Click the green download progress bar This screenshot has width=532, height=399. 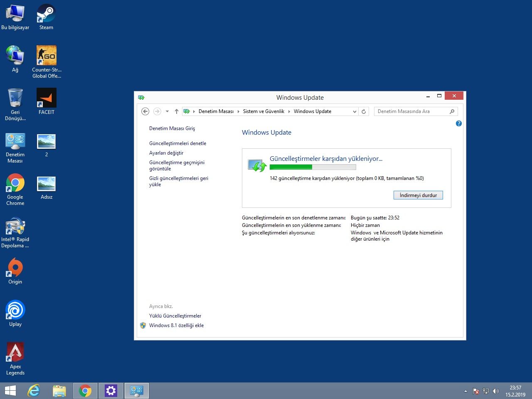[313, 167]
